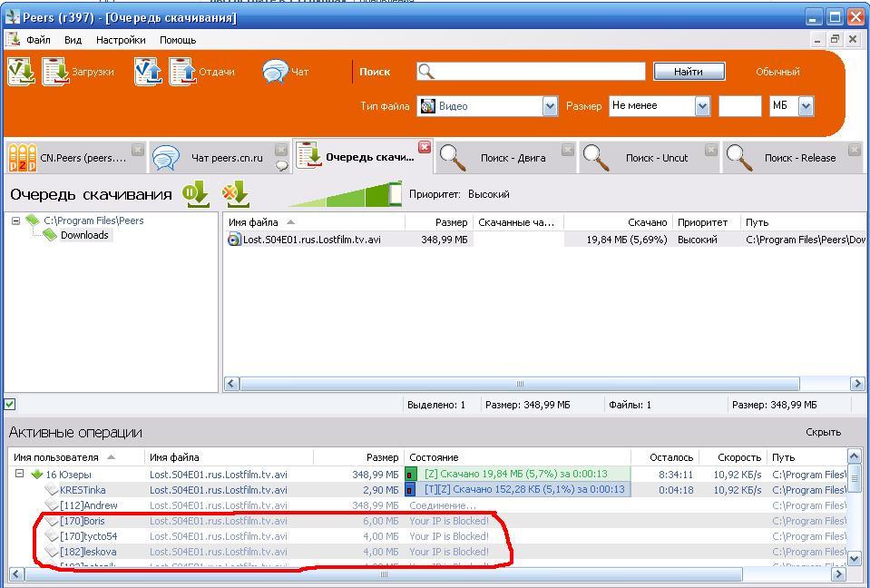This screenshot has width=870, height=588.
Task: Switch to the Поиск - Двига tab
Action: point(506,158)
